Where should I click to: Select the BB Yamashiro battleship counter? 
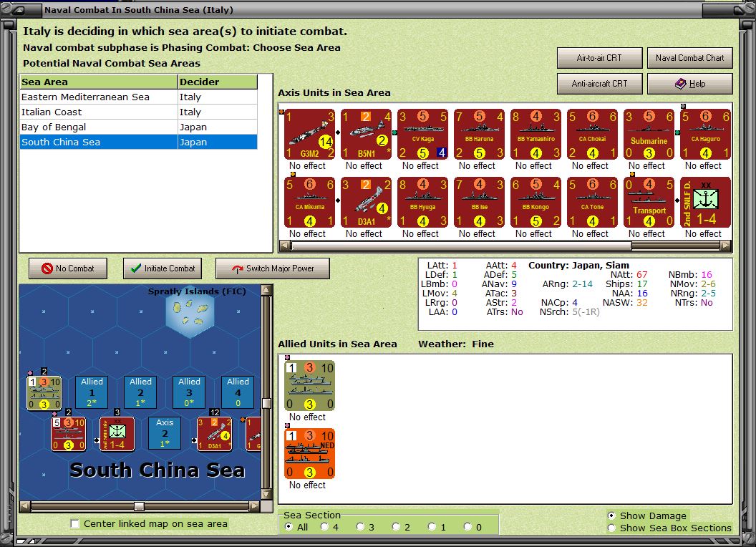tap(535, 134)
